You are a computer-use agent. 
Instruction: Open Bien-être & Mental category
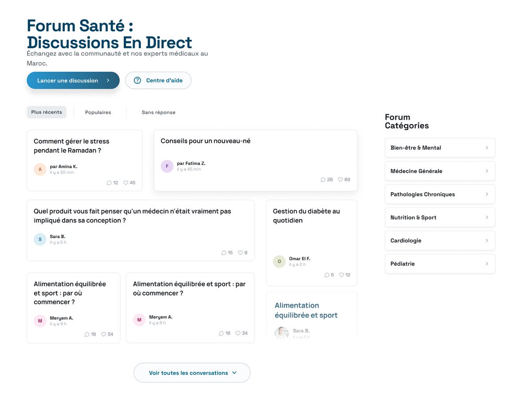point(440,148)
